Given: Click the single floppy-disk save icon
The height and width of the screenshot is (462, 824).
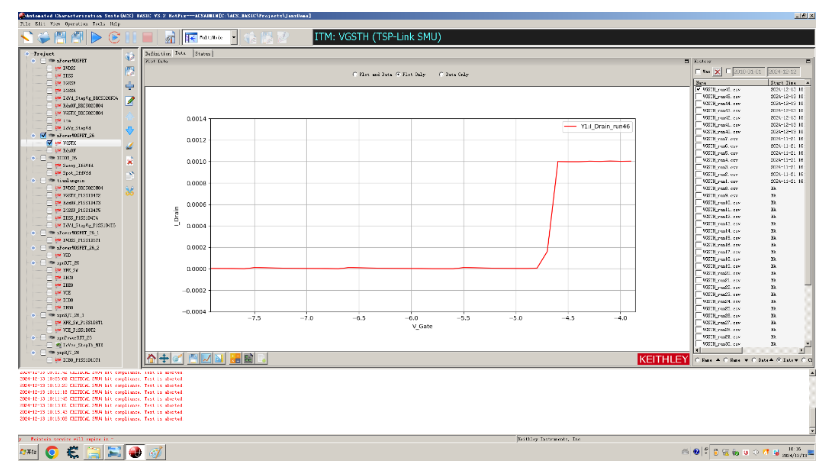Looking at the screenshot, I should point(61,37).
